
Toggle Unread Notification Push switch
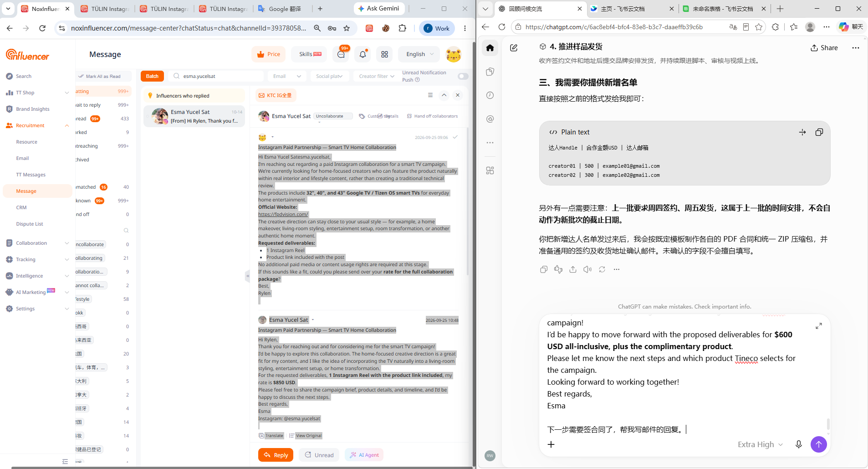coord(463,76)
